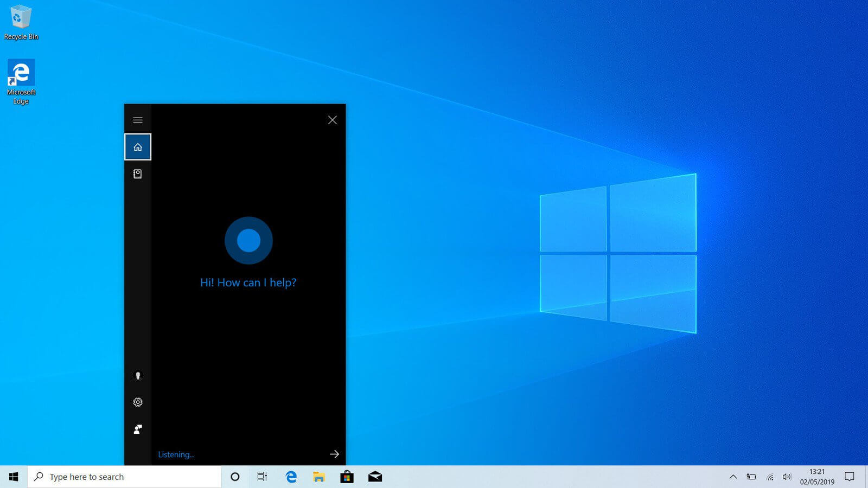Open Cortana settings gear
Image resolution: width=868 pixels, height=488 pixels.
click(x=138, y=402)
